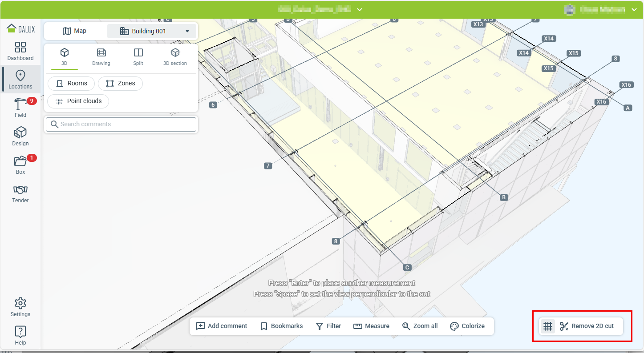Screen dimensions: 644x353
Task: Open the user account dropdown
Action: [x=634, y=9]
